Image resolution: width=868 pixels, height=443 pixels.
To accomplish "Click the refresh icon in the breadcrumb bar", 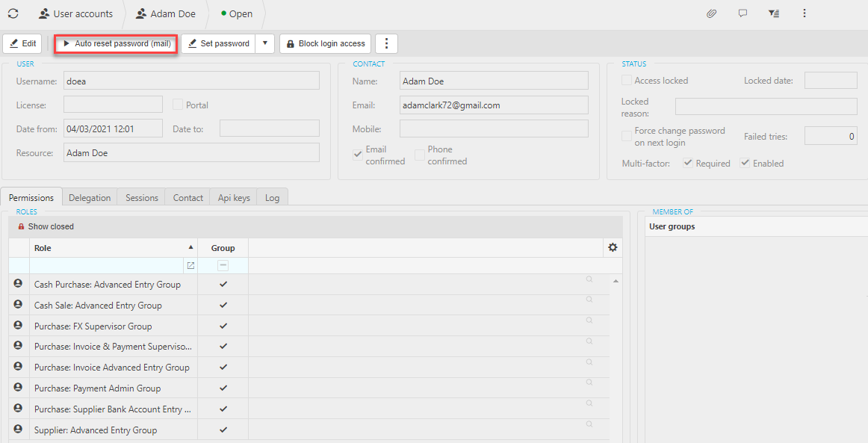I will tap(13, 13).
